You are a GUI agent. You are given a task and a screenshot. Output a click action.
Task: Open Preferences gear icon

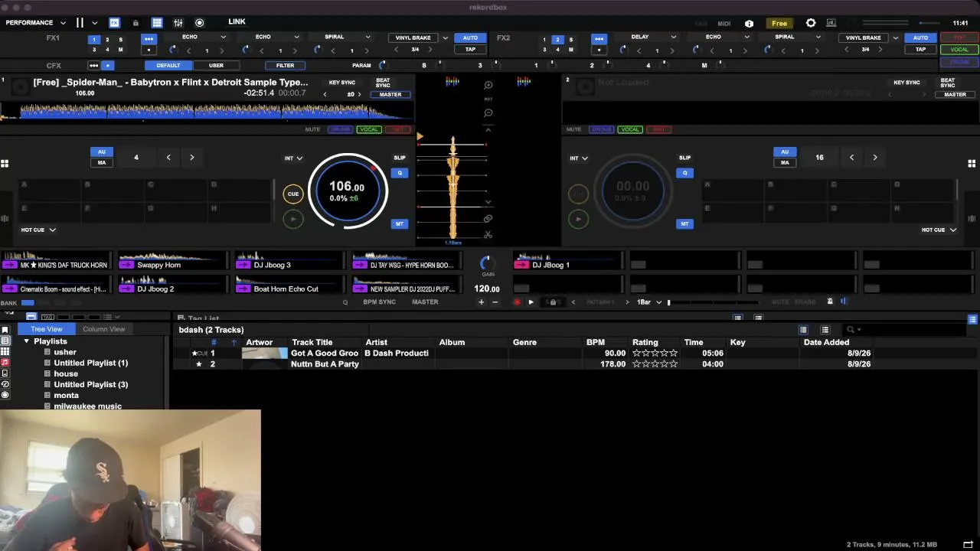click(x=811, y=23)
